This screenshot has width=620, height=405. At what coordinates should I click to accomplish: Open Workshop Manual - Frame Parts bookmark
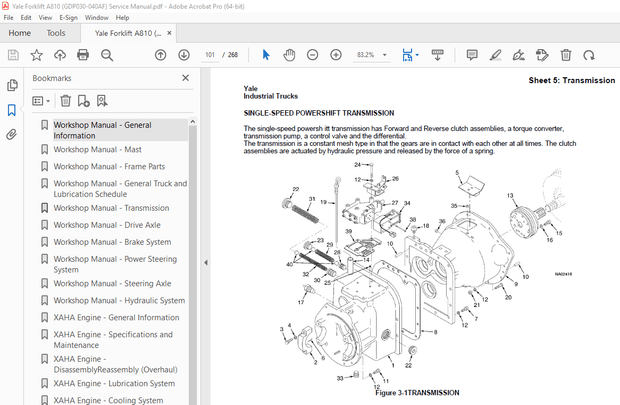[109, 167]
